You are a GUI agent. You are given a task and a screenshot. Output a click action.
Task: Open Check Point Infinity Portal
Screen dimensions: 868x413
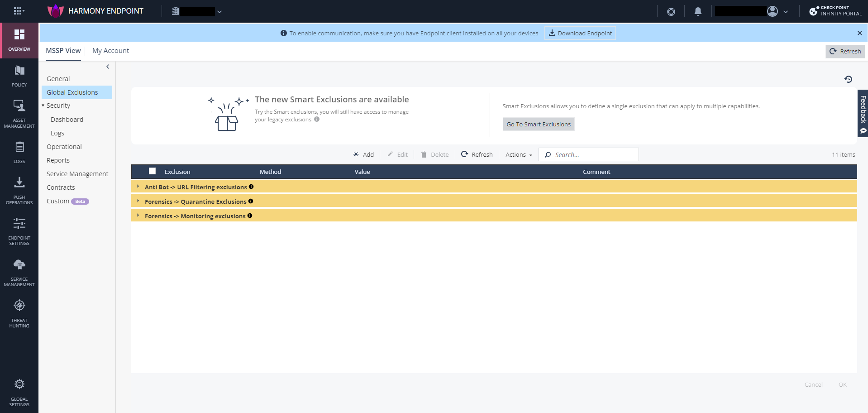click(835, 11)
